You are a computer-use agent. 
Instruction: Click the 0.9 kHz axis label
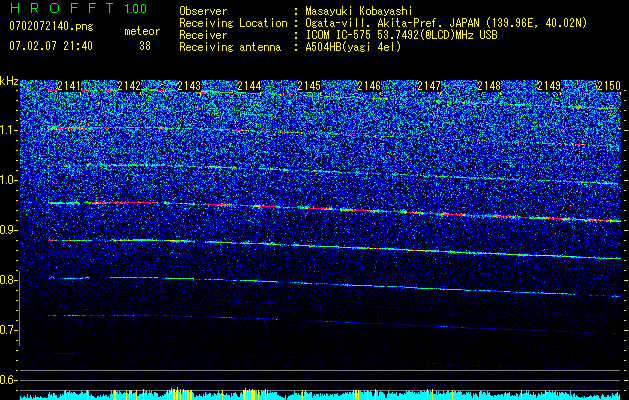click(9, 230)
